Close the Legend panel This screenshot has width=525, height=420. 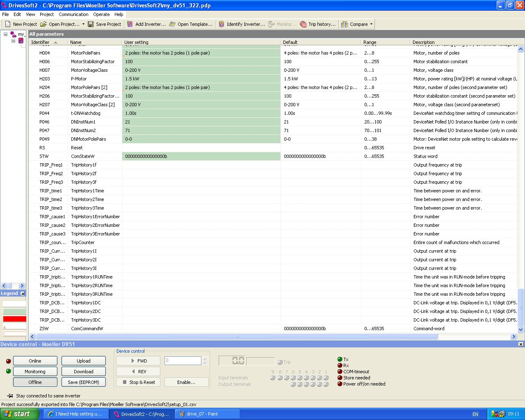pyautogui.click(x=23, y=294)
